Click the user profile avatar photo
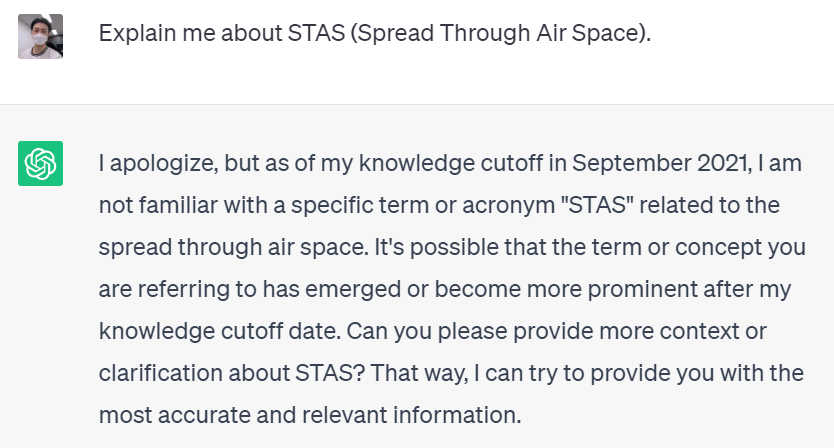Image resolution: width=834 pixels, height=448 pixels. coord(40,36)
